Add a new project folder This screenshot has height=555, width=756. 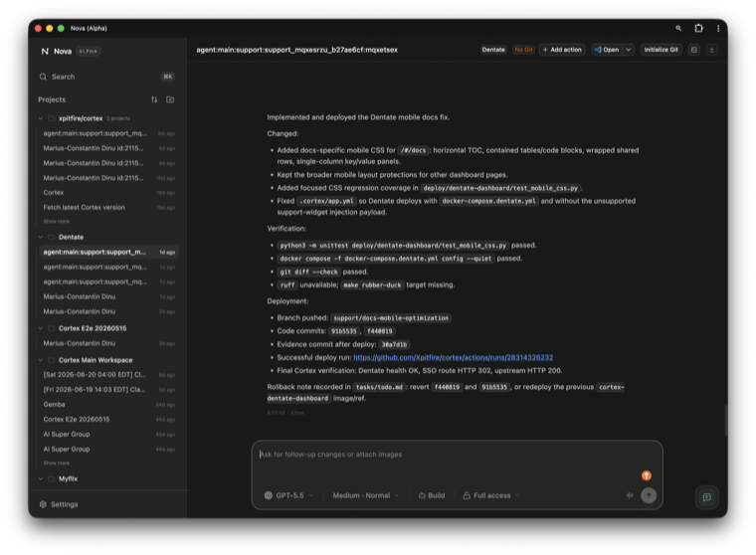coord(170,99)
